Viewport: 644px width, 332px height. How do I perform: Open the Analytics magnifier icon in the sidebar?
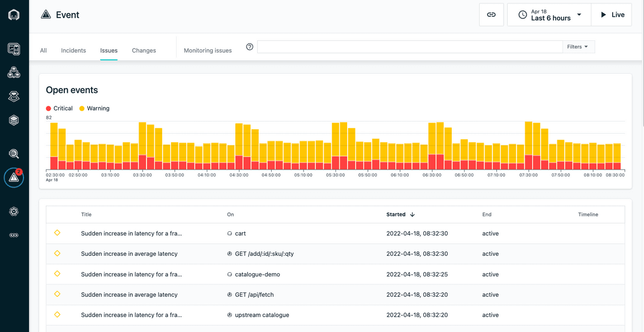pyautogui.click(x=14, y=154)
